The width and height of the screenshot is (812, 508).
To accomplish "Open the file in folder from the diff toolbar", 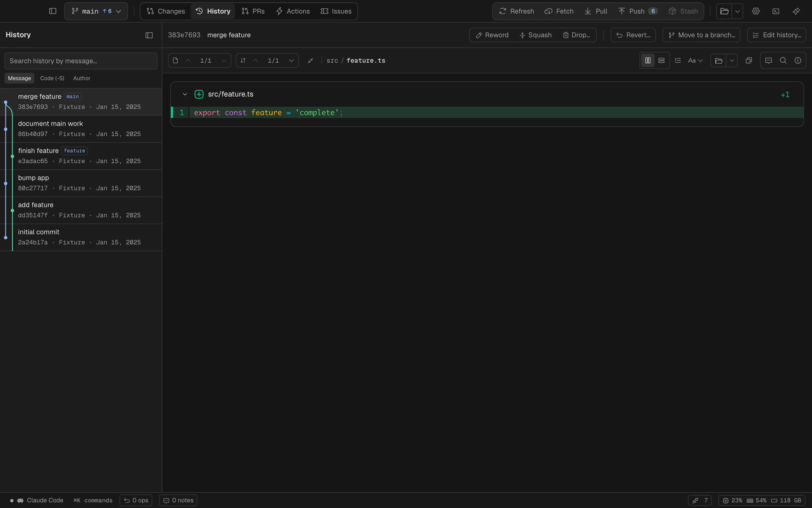I will 718,60.
